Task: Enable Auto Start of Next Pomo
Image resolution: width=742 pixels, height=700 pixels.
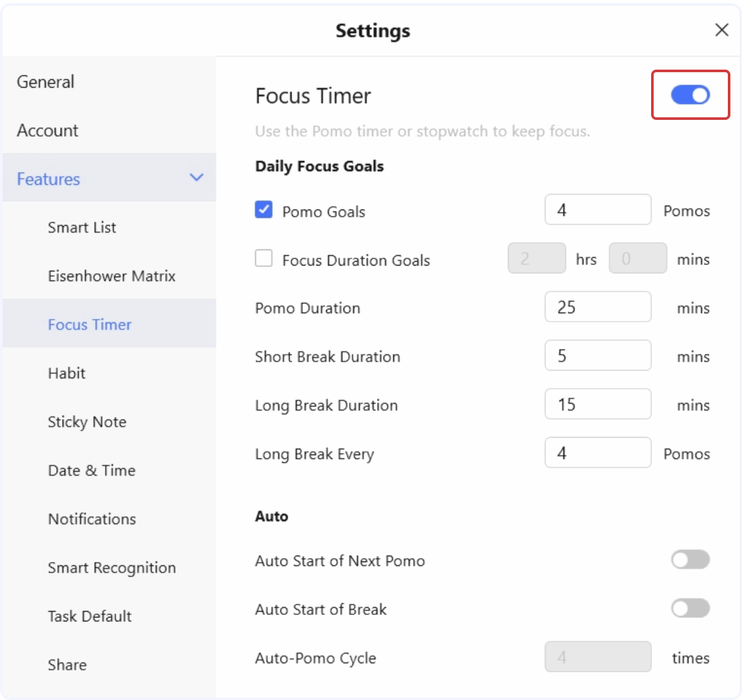Action: click(690, 560)
